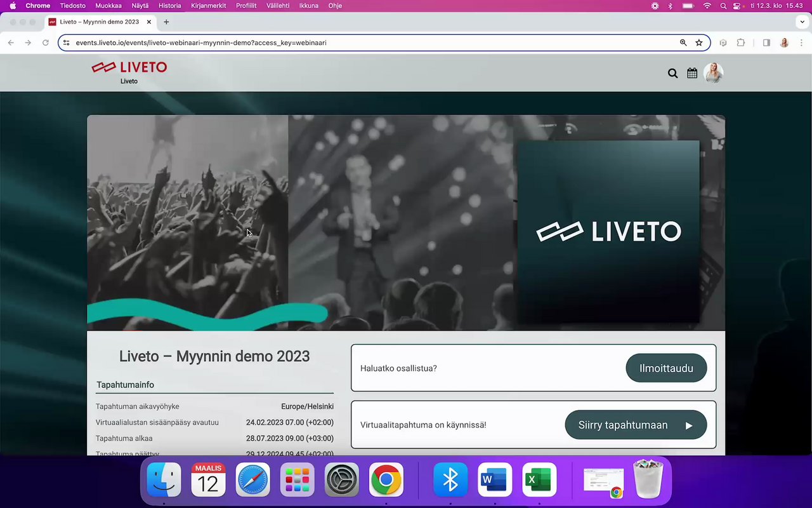This screenshot has height=508, width=812.
Task: Click the Tapahtumainfo heading
Action: [x=125, y=385]
